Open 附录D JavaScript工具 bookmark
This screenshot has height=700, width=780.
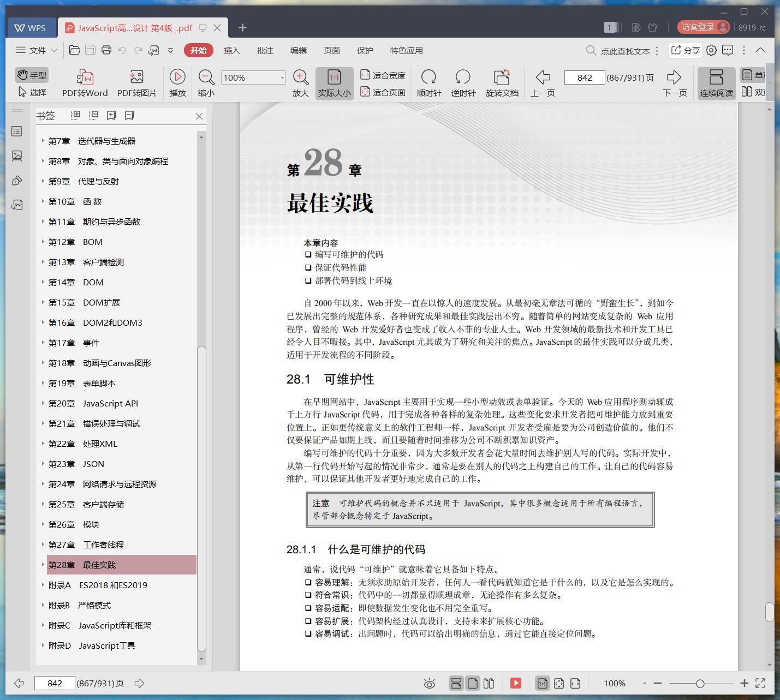click(x=92, y=645)
